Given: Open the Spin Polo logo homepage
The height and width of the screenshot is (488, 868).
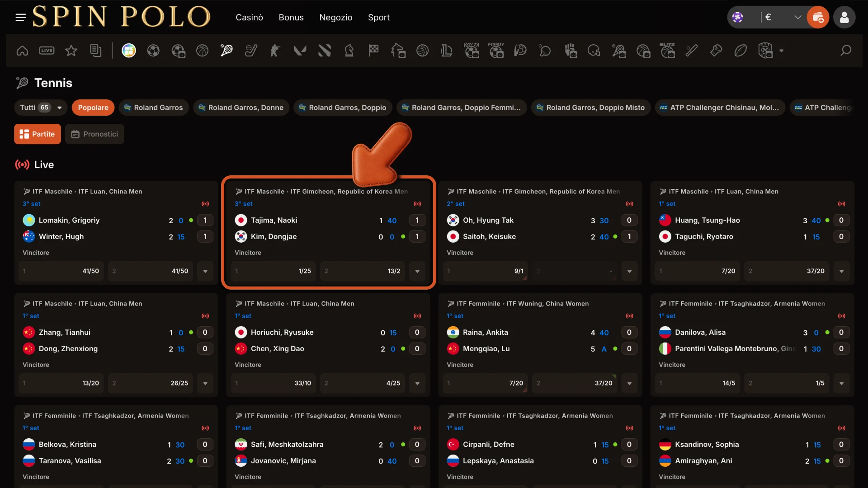Looking at the screenshot, I should pos(121,17).
